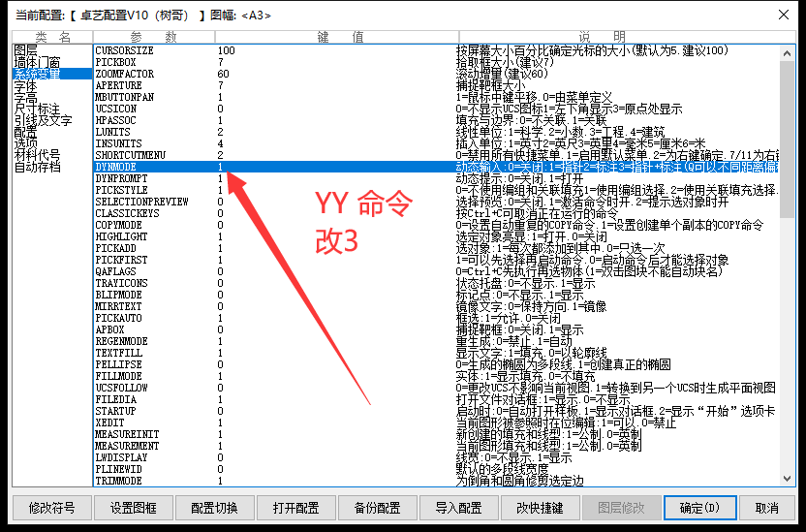Image resolution: width=806 pixels, height=532 pixels.
Task: Open the 改快捷键 shortcut editor
Action: coord(540,508)
